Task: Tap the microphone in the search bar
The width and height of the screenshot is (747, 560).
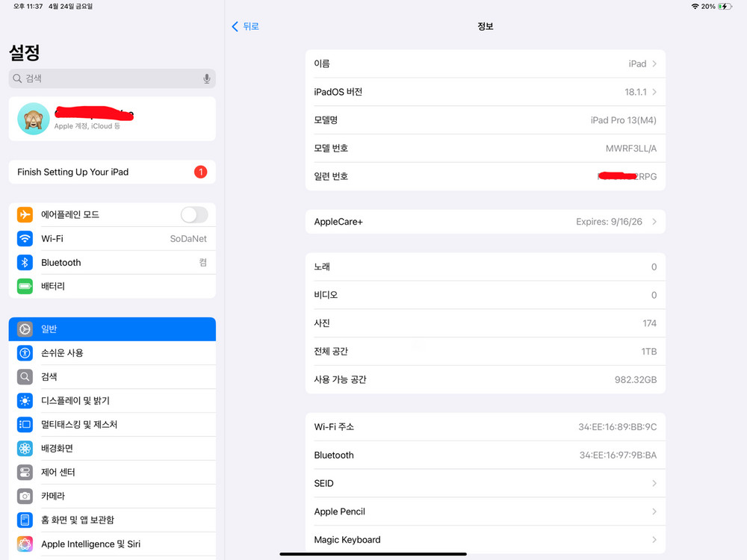Action: 206,78
